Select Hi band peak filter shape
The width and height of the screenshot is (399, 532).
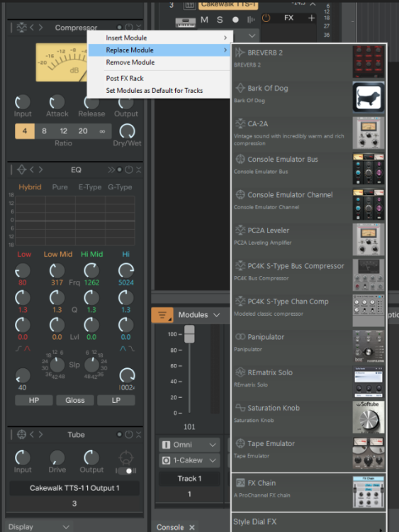123,348
